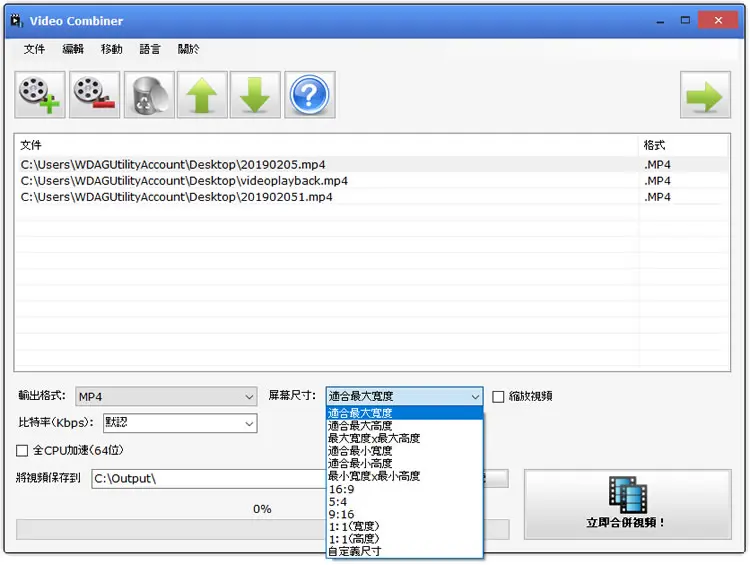Viewport: 750px width, 565px height.
Task: Click the 0% progress bar
Action: (x=262, y=530)
